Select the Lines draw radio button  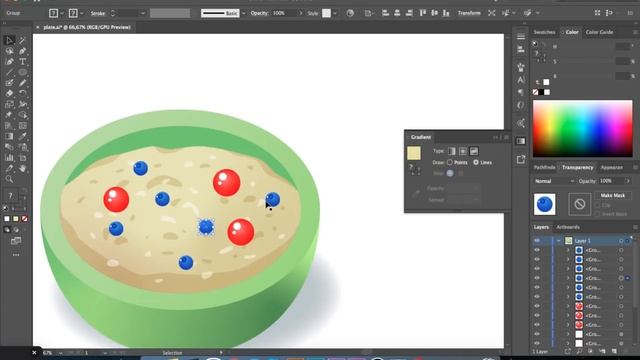[x=476, y=162]
